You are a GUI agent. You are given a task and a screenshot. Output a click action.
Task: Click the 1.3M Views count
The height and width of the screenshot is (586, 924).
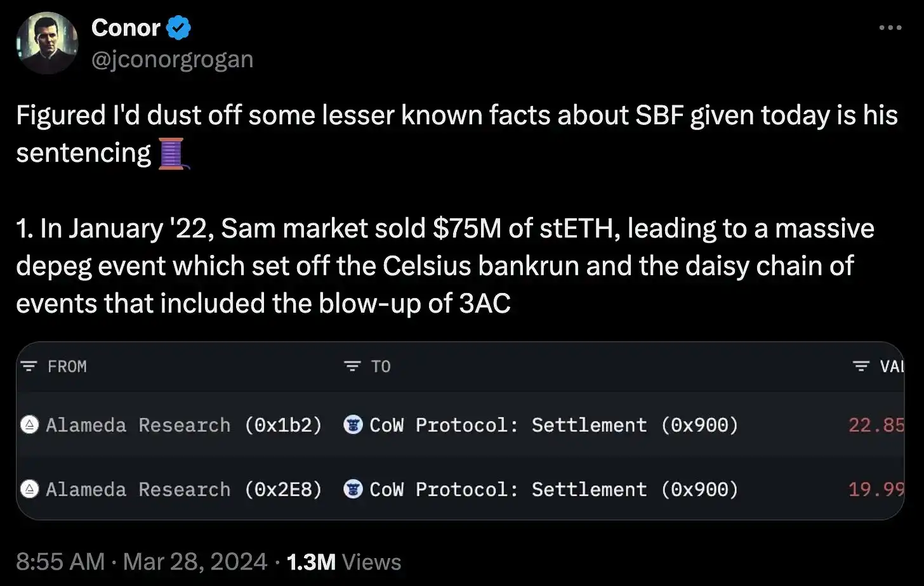[x=343, y=562]
